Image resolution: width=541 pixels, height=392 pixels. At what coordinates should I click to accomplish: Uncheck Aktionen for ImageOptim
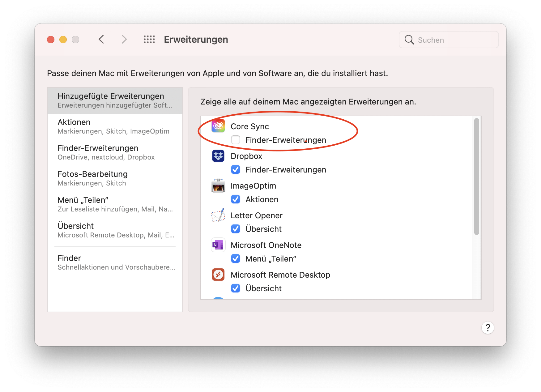pyautogui.click(x=236, y=199)
